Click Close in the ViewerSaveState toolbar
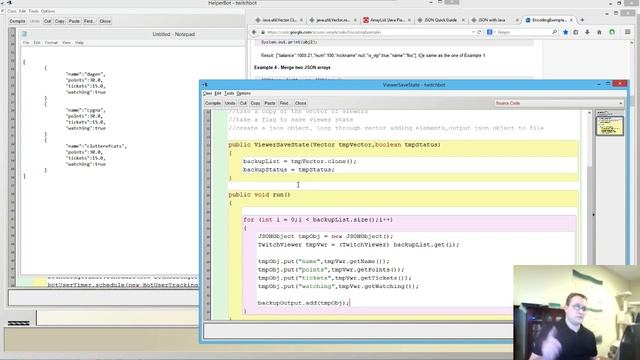Image resolution: width=640 pixels, height=360 pixels. tap(301, 103)
